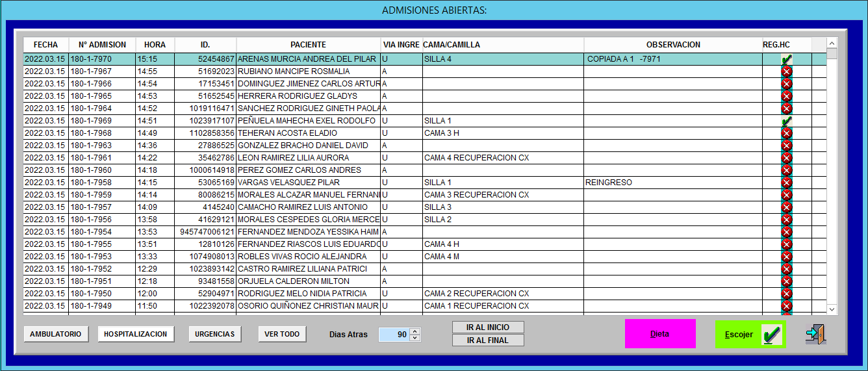This screenshot has height=371, width=868.
Task: Click the Dias Atras value field
Action: click(x=394, y=335)
